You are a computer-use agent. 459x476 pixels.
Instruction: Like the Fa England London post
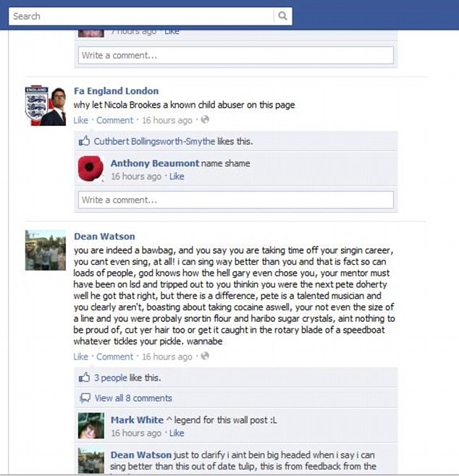[x=80, y=120]
